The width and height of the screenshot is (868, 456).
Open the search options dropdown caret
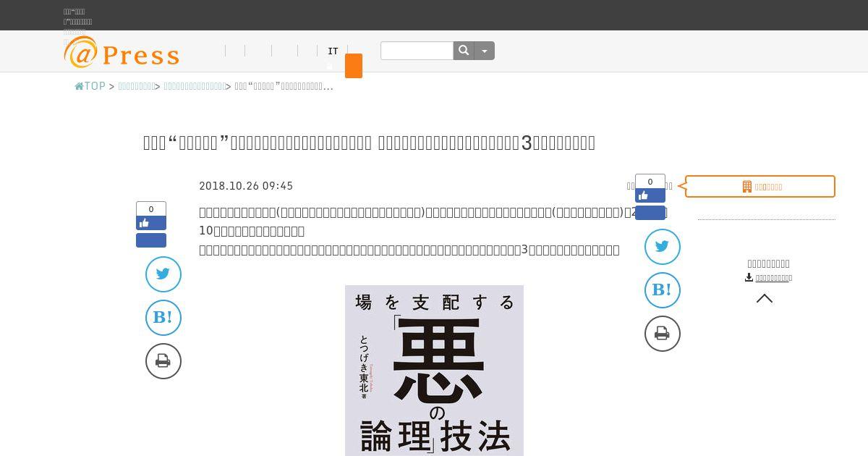coord(485,51)
